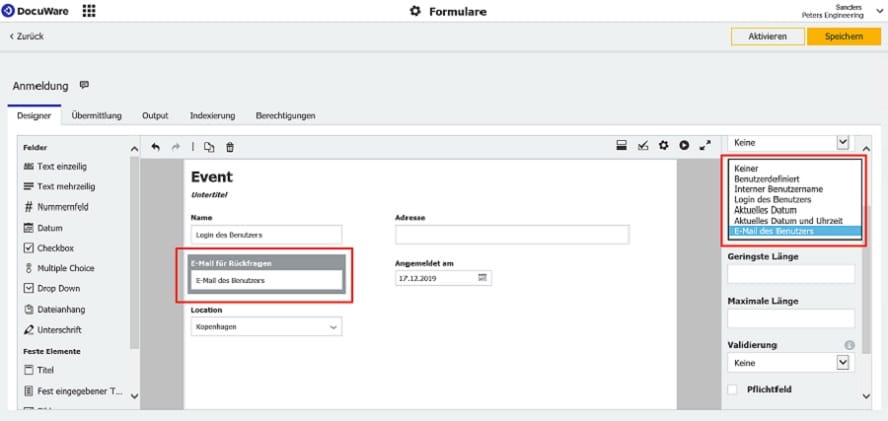Open the Indexierung tab
Screen dimensions: 888x421
pos(212,116)
